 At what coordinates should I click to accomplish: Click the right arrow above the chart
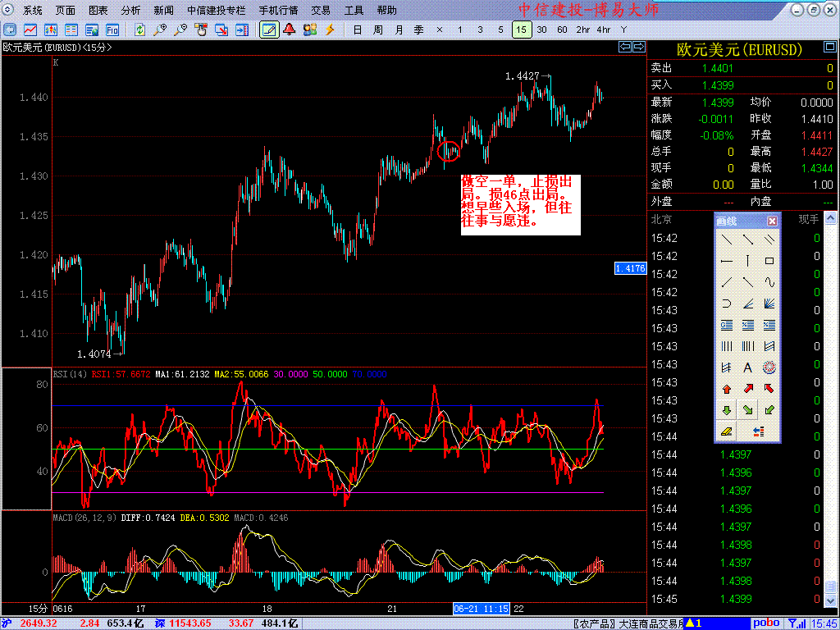(x=638, y=47)
